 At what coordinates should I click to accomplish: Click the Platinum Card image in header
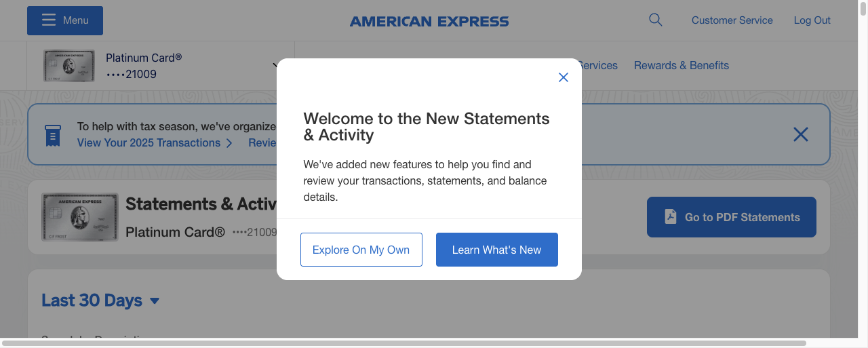tap(68, 66)
